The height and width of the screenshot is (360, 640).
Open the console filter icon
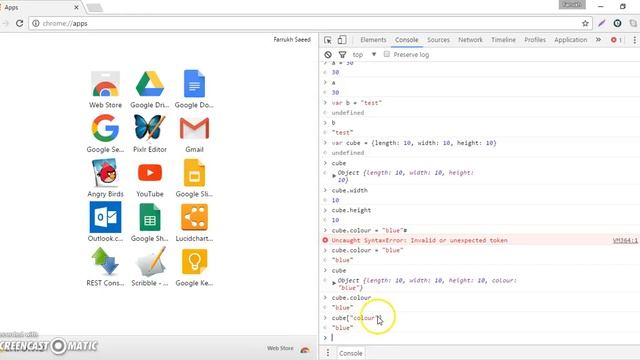coord(342,54)
